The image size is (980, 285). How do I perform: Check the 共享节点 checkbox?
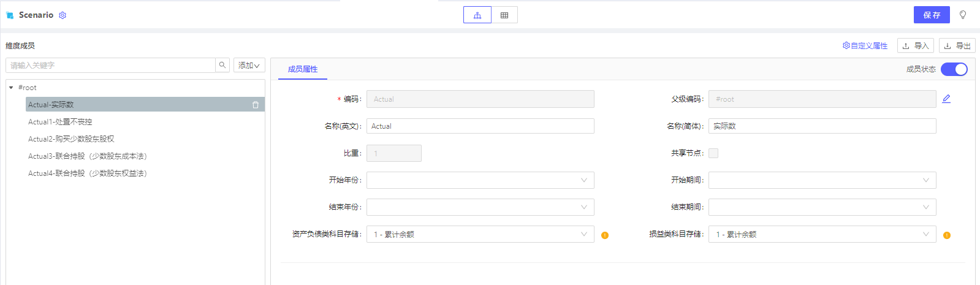(x=713, y=153)
